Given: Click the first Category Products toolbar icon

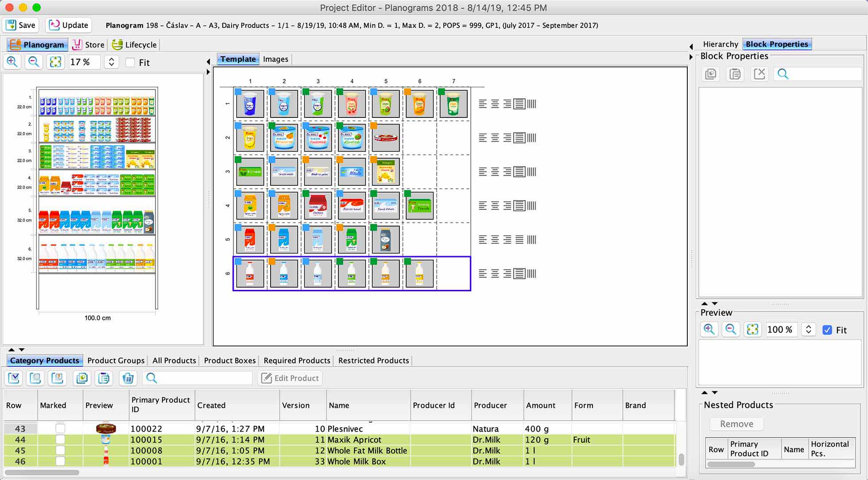Looking at the screenshot, I should (x=14, y=378).
